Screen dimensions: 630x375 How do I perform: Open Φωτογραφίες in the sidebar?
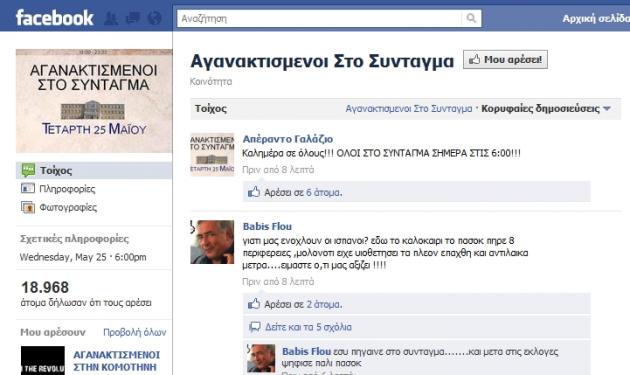pos(68,207)
